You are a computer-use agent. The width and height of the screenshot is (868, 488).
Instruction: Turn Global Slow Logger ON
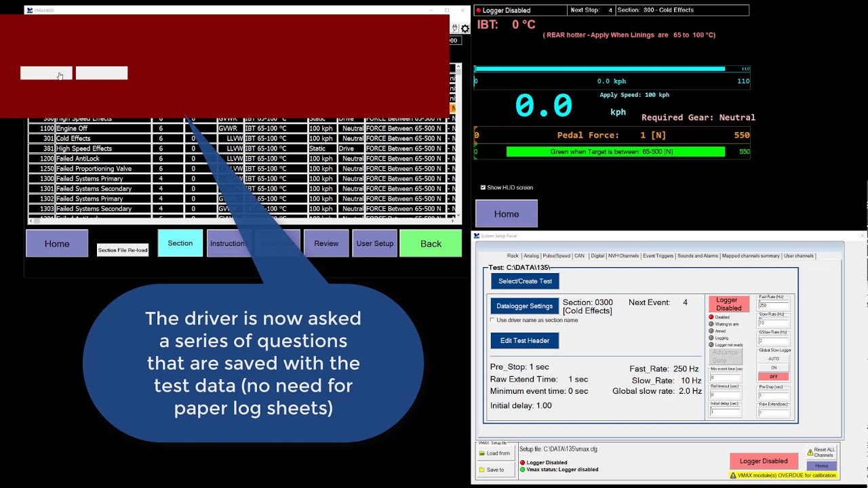774,367
